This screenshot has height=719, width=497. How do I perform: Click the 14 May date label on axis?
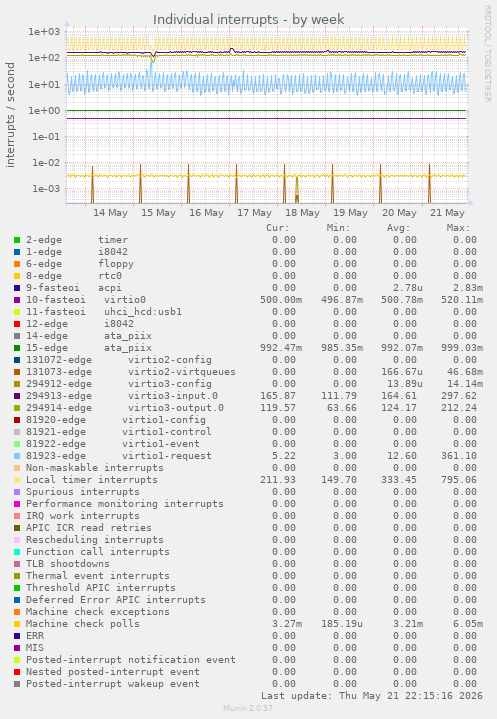pos(110,213)
